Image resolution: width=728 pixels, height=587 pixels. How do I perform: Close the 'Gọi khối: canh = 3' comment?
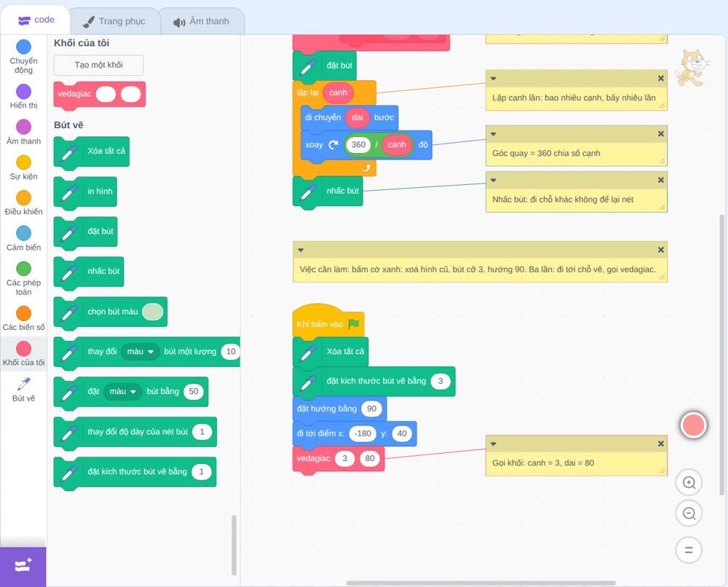pyautogui.click(x=661, y=444)
